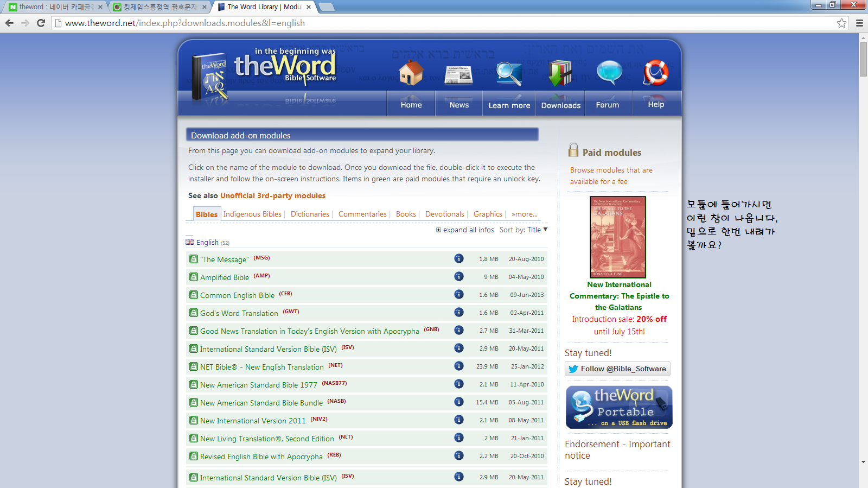Download "The Message" module
This screenshot has height=488, width=868.
[225, 259]
